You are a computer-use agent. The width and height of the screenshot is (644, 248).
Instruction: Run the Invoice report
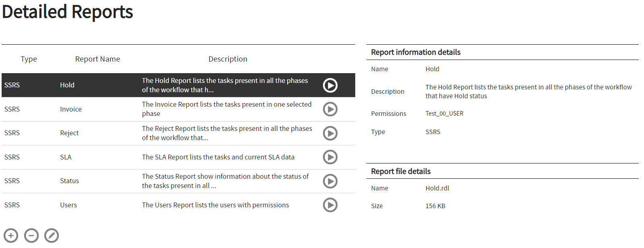[330, 109]
